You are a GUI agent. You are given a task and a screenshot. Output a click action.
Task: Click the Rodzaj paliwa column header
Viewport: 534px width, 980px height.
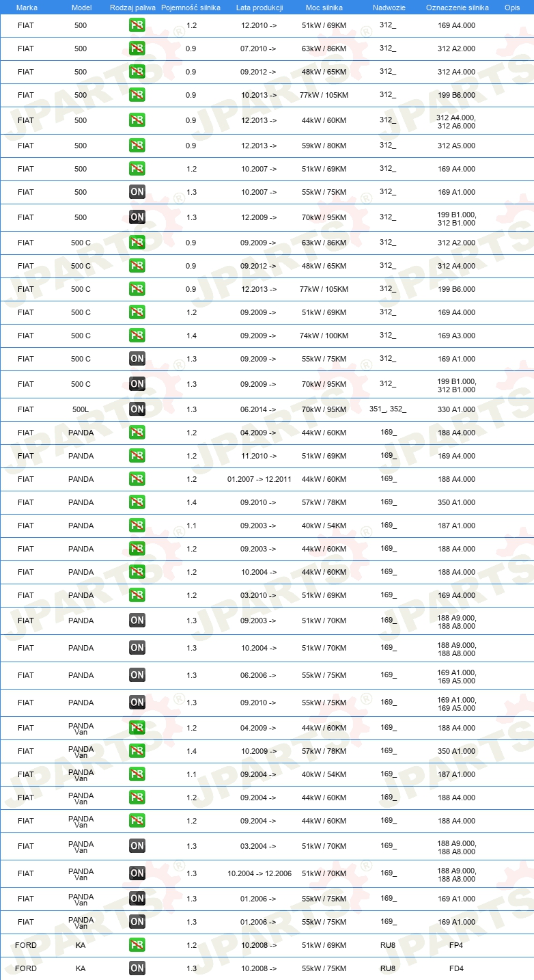[x=132, y=7]
